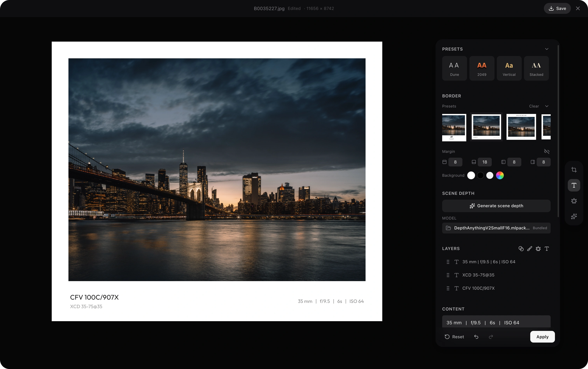
Task: Select the Text tool in sidebar
Action: 574,185
